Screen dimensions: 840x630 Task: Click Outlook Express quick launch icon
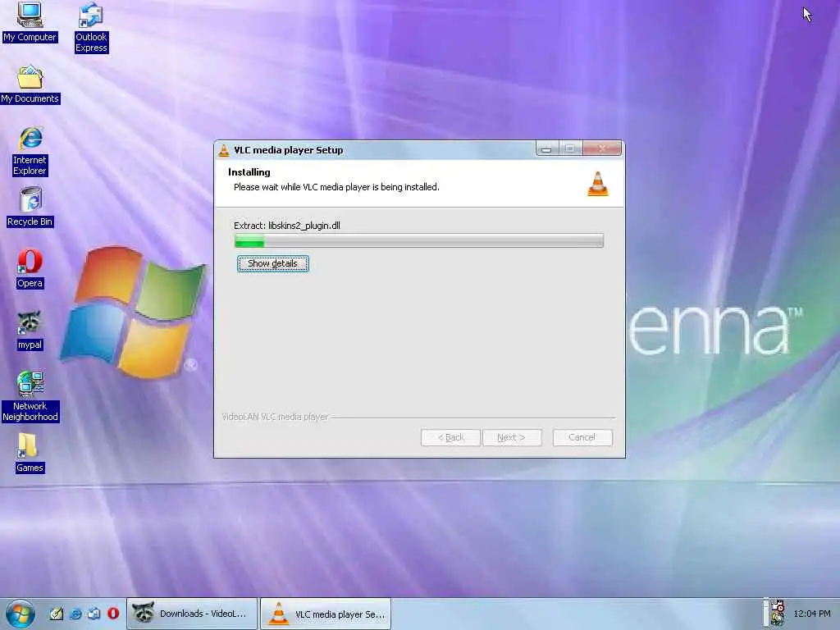tap(94, 614)
